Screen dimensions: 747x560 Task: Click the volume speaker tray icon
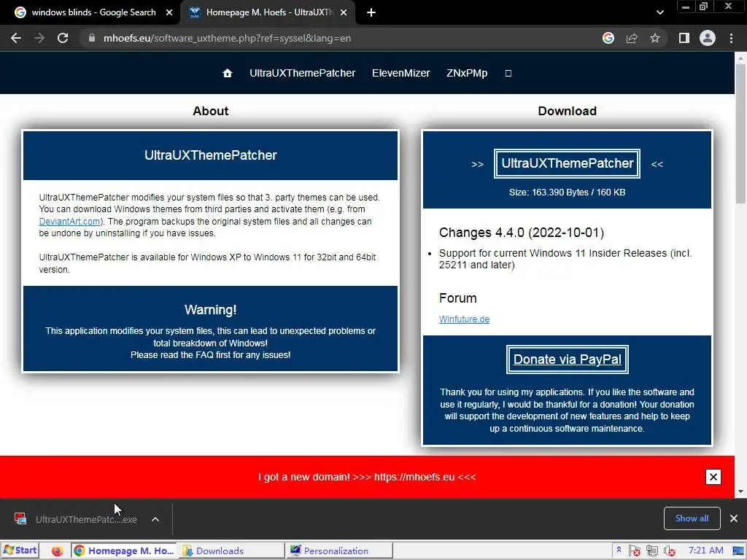pyautogui.click(x=670, y=551)
